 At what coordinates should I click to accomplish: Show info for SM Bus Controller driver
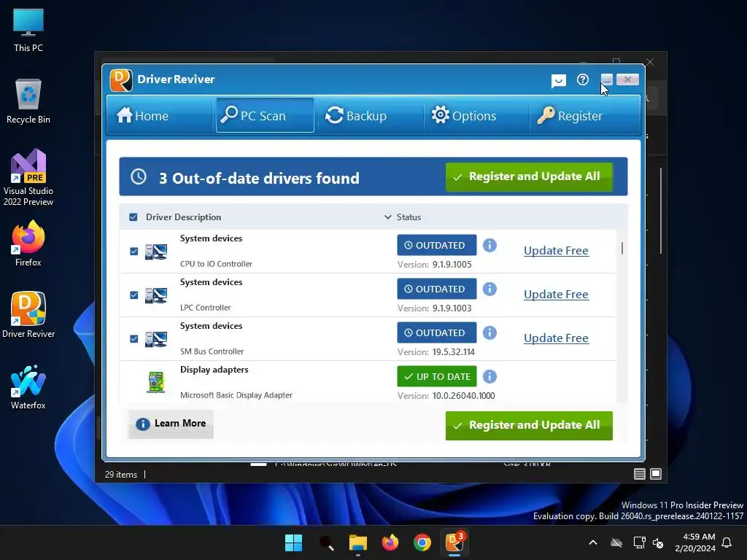489,332
